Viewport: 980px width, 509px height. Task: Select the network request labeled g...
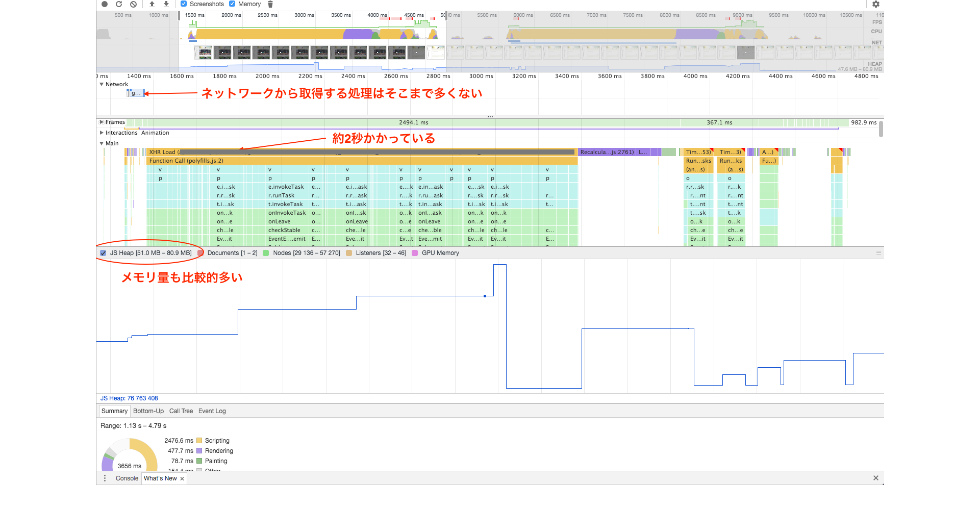135,93
